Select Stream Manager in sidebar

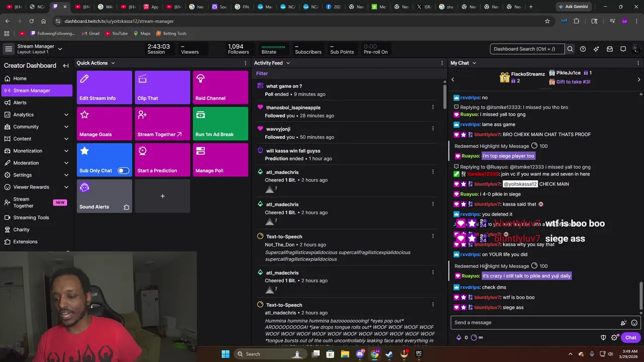[36, 90]
